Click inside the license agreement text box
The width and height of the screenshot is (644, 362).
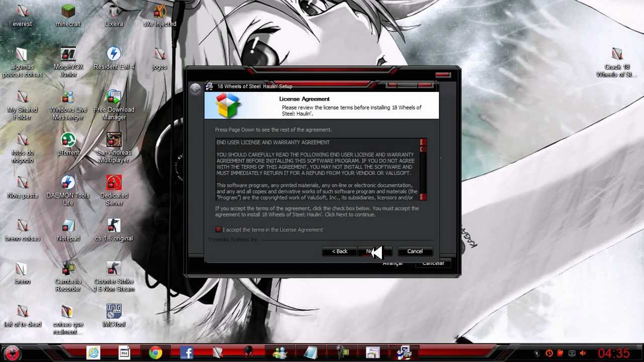click(x=317, y=169)
